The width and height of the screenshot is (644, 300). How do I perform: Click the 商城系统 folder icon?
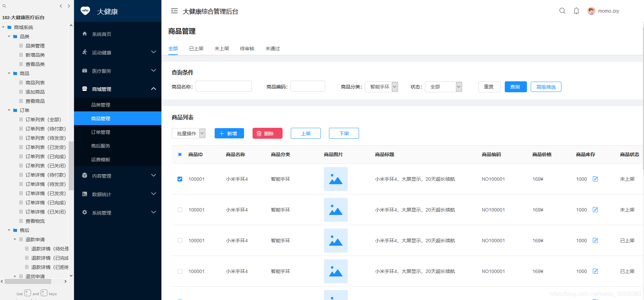click(x=10, y=27)
